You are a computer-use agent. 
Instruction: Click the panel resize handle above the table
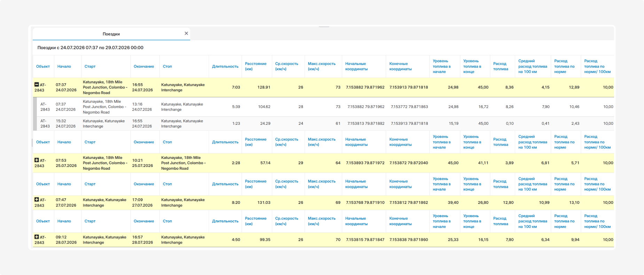324,26
